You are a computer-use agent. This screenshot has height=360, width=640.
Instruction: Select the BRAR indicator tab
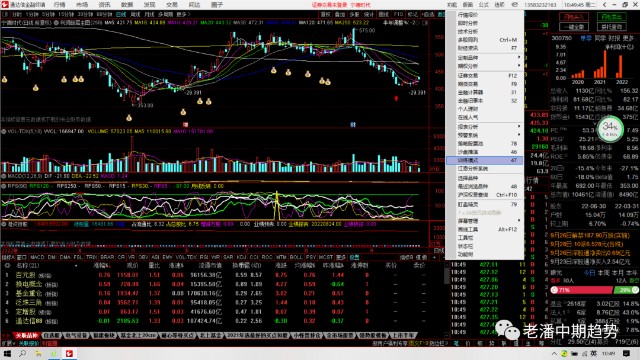click(107, 257)
